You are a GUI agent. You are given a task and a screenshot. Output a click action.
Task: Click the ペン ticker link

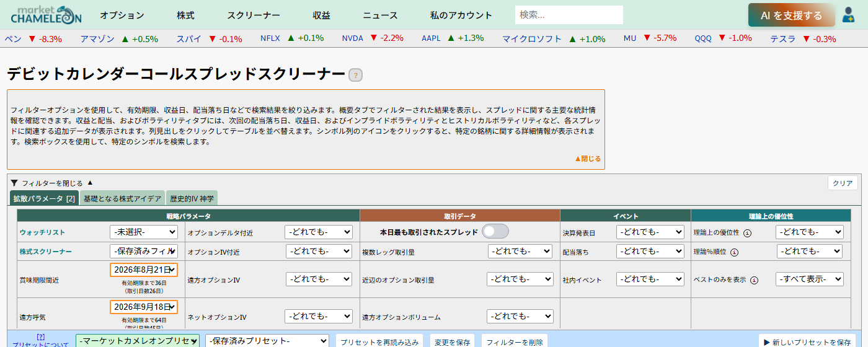(13, 38)
